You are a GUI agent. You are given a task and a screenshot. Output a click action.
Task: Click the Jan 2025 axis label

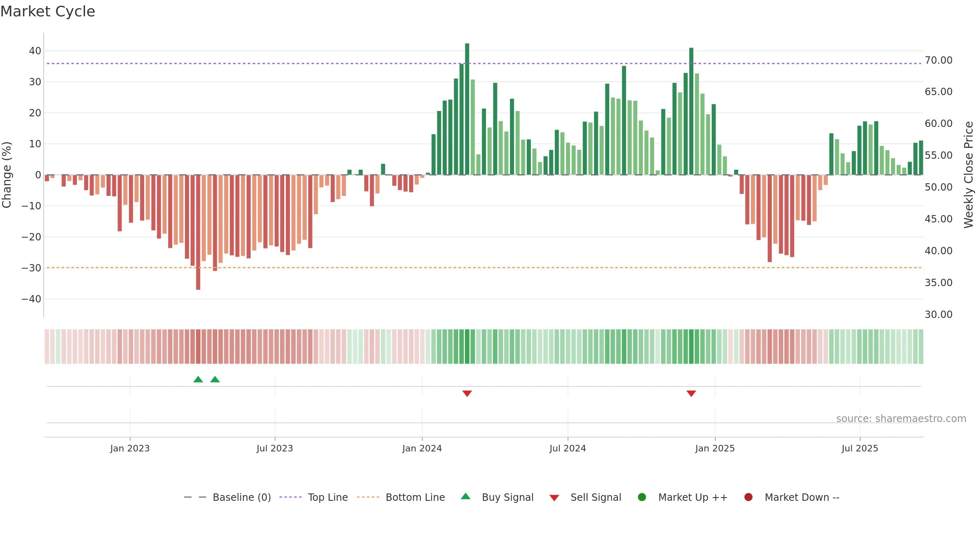click(x=715, y=449)
